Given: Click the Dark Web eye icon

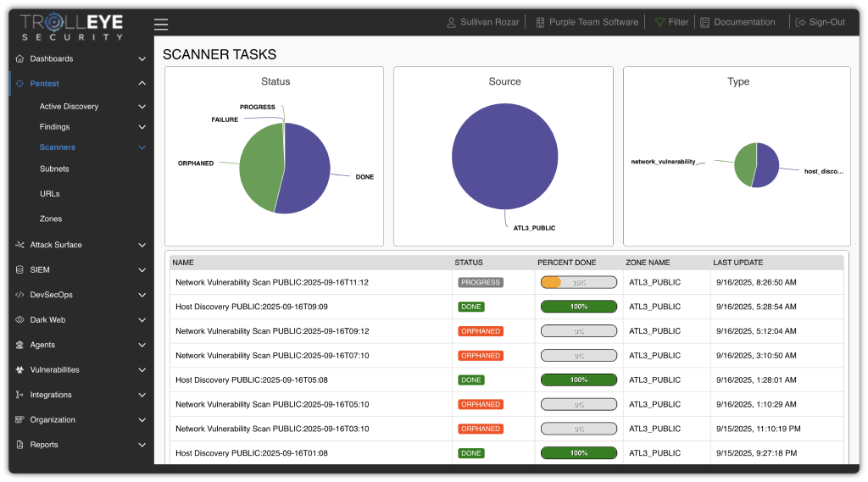Looking at the screenshot, I should (x=19, y=320).
